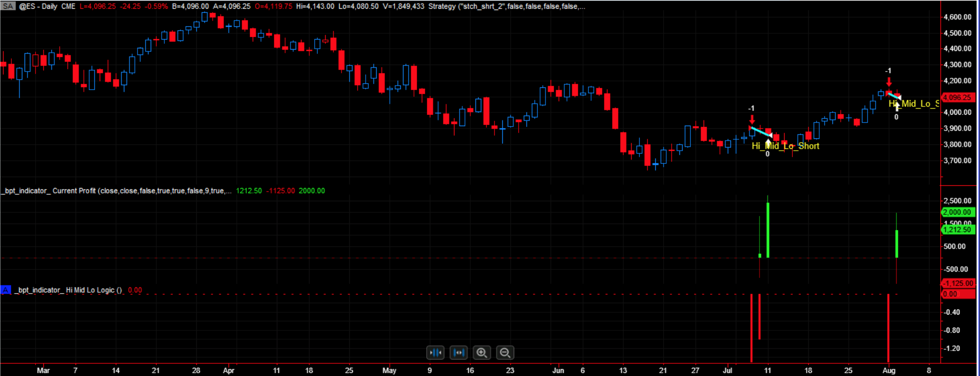Viewport: 980px width, 376px height.
Task: Zoom in with the magnifier plus icon
Action: pyautogui.click(x=482, y=352)
